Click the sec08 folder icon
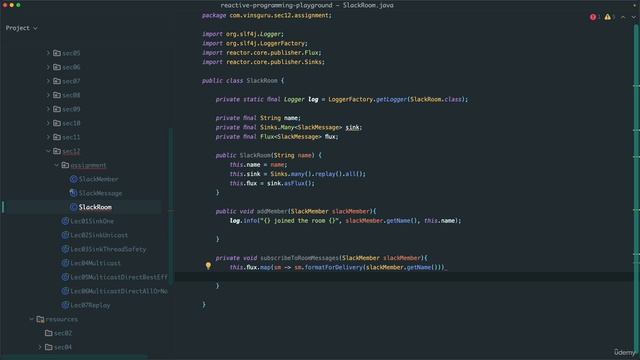The width and height of the screenshot is (640, 360). tap(57, 95)
